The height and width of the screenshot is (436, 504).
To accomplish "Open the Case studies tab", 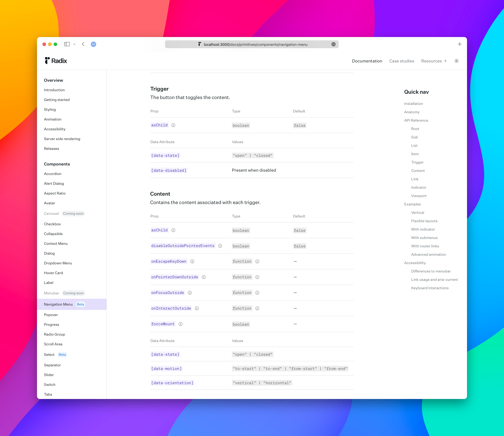I will coord(401,61).
